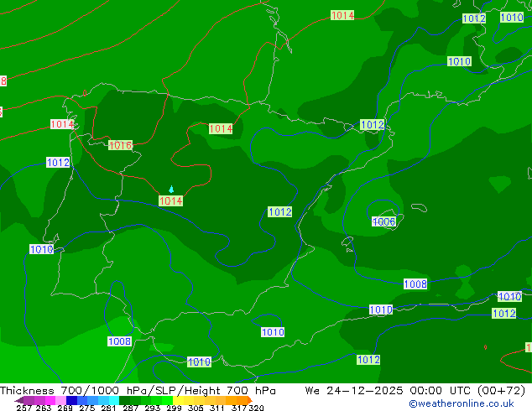Screen dimensions: 532x411
Task: Click the 317 legend value
Action: coord(239,408)
